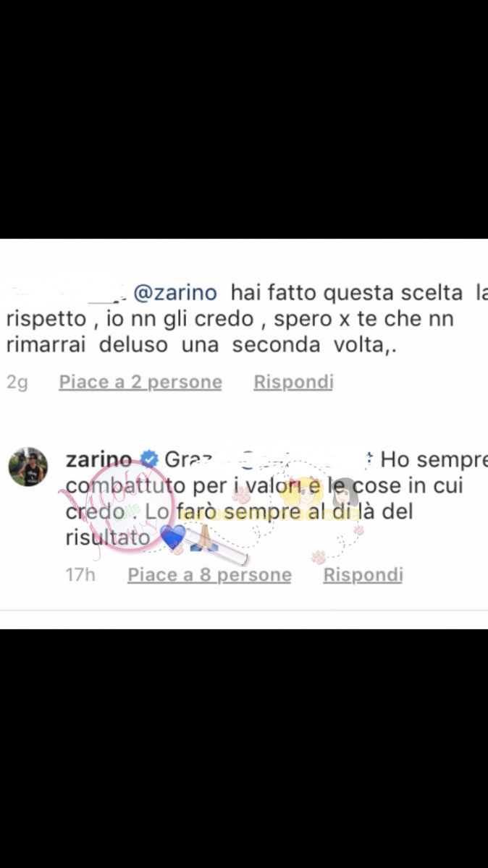
Task: View likes via Piace a 8 persone
Action: [210, 575]
